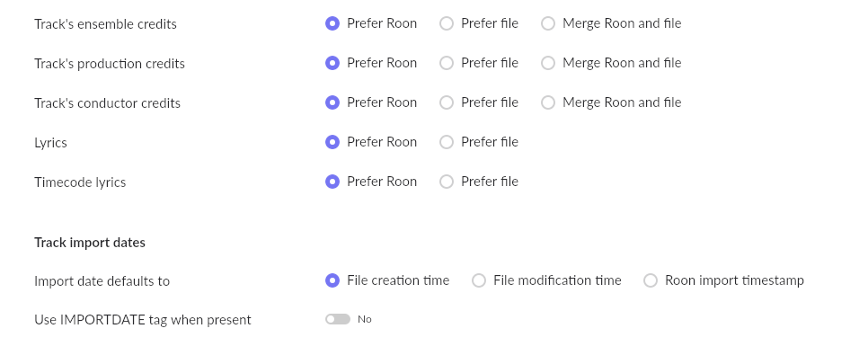Click the Import date defaults to label
The width and height of the screenshot is (868, 364).
102,281
